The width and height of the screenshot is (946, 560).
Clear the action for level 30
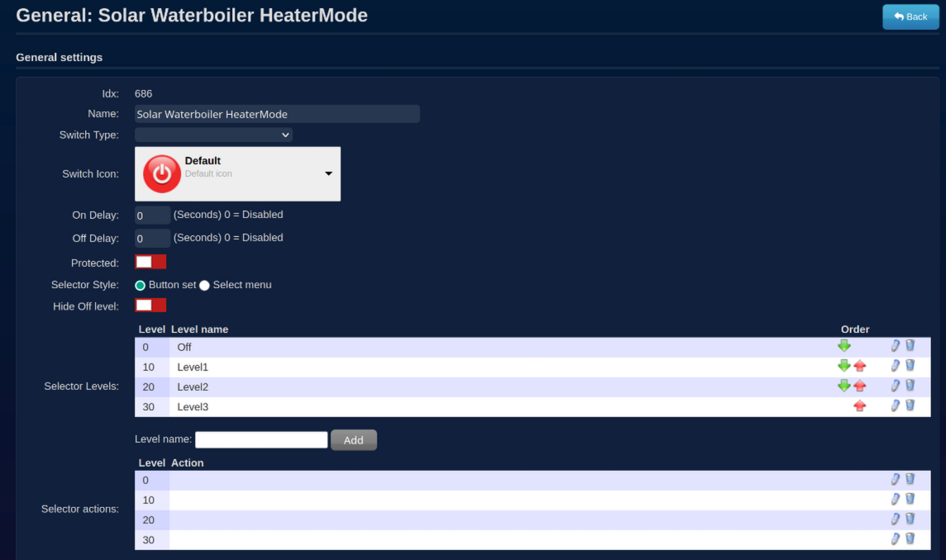[x=910, y=539]
